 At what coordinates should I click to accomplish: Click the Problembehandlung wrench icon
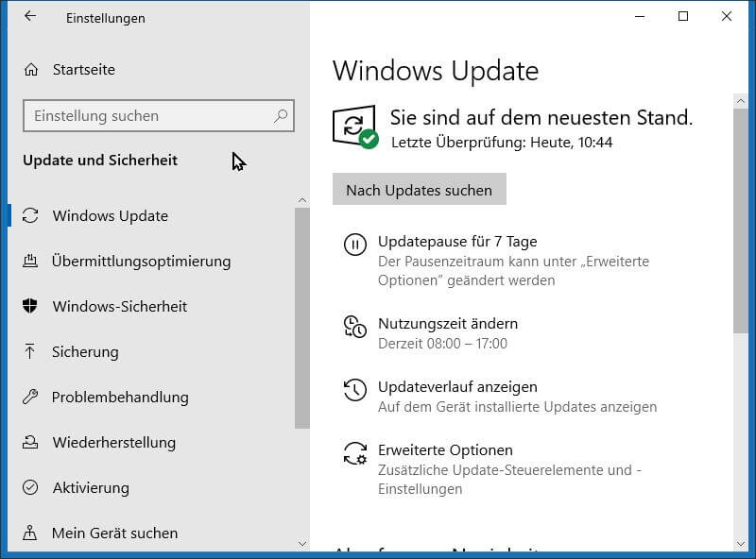click(x=30, y=397)
